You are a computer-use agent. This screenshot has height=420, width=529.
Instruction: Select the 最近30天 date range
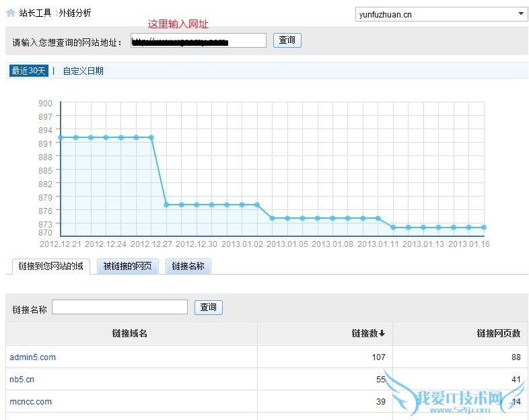point(29,71)
